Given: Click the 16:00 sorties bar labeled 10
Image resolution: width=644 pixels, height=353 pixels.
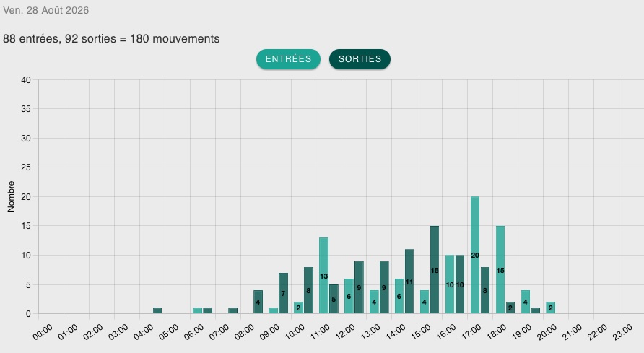Looking at the screenshot, I should (460, 284).
